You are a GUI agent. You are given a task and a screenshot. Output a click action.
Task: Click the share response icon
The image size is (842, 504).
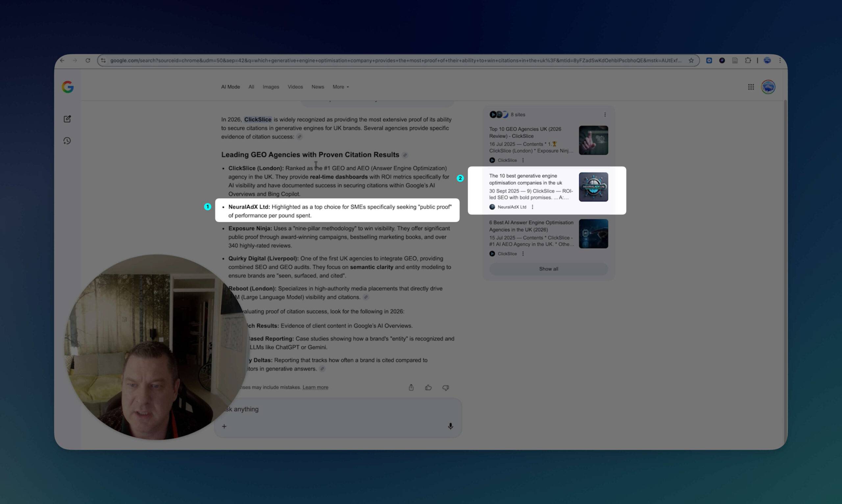[411, 388]
